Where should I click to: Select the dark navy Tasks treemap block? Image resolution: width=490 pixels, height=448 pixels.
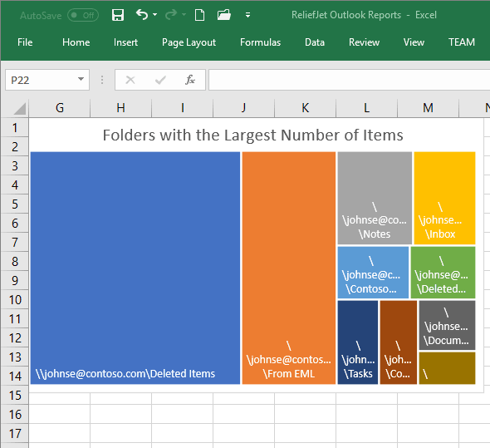click(358, 342)
